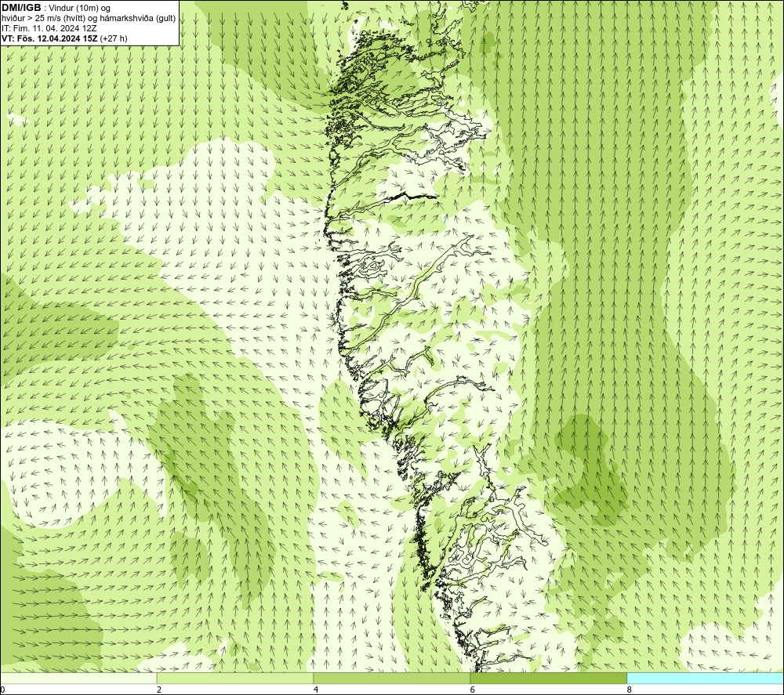Viewport: 784px width, 695px height.
Task: Click the 4–6 medium green color bar segment
Action: pyautogui.click(x=391, y=678)
